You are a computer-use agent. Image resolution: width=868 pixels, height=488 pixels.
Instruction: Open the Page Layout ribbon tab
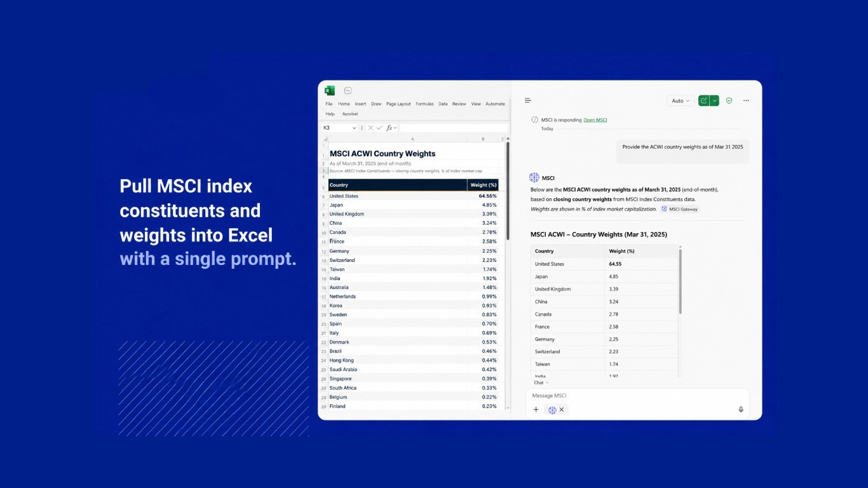(x=398, y=104)
